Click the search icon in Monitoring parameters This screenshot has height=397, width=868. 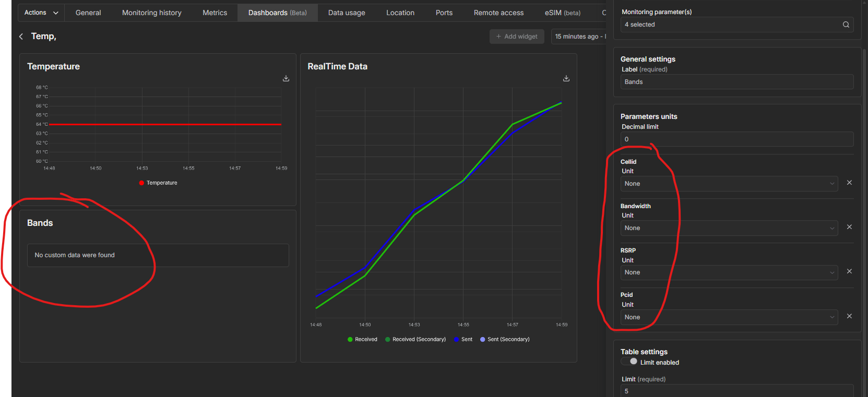pyautogui.click(x=846, y=25)
